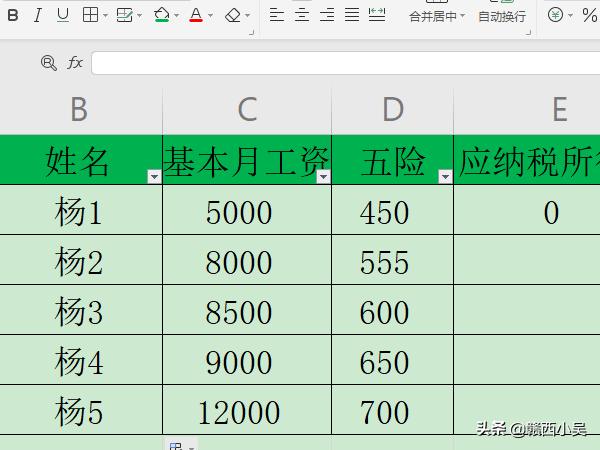Select cell with value 5000
This screenshot has height=450, width=600.
tap(247, 210)
